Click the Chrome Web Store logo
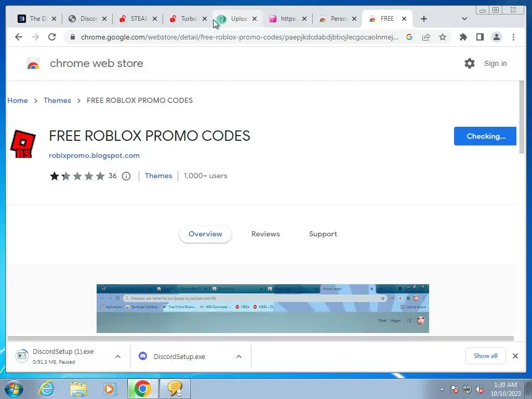This screenshot has width=532, height=399. pyautogui.click(x=33, y=63)
